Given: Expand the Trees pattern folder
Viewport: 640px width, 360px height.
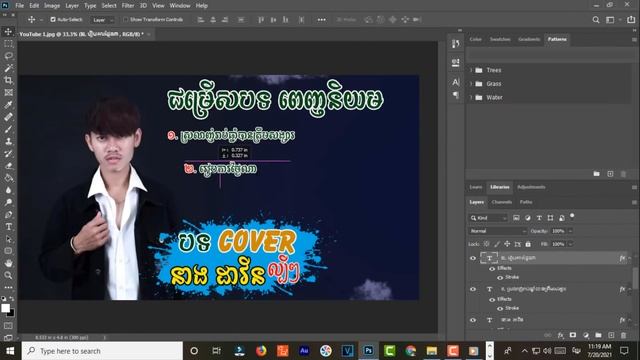Looking at the screenshot, I should tap(471, 70).
